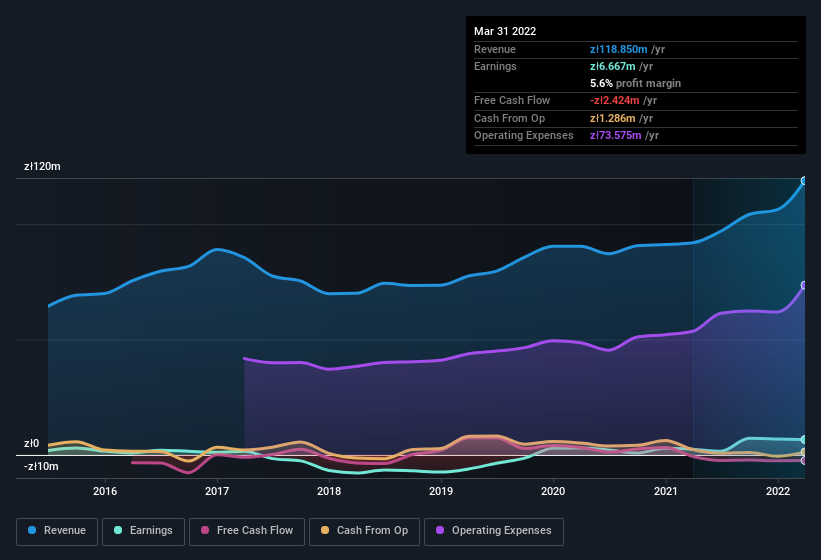Click the Earnings endpoint marker
Viewport: 821px width, 560px height.
pos(804,440)
